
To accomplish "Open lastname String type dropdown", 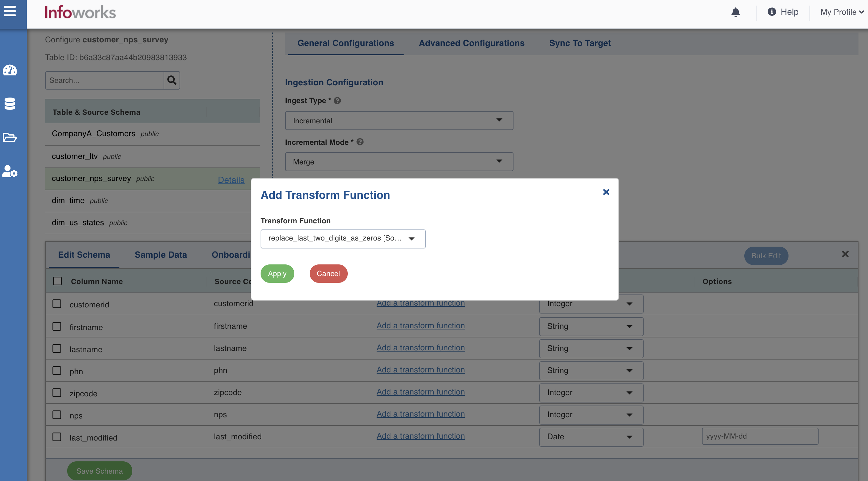I will (x=591, y=348).
